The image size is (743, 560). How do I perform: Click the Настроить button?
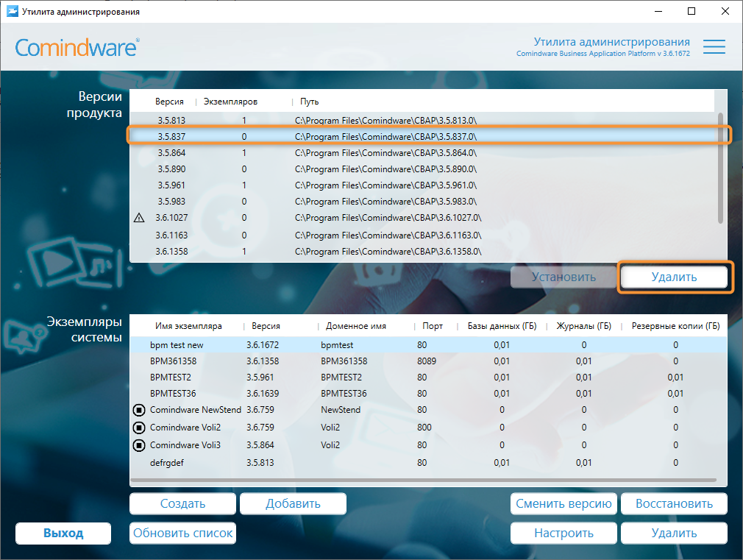click(564, 533)
